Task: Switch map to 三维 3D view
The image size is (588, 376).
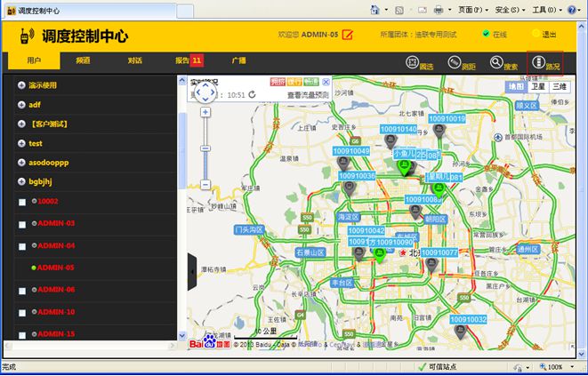Action: [560, 86]
